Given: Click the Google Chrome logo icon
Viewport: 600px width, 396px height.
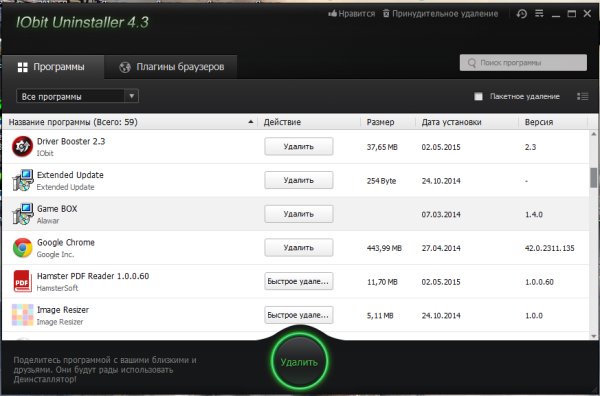Looking at the screenshot, I should point(22,248).
